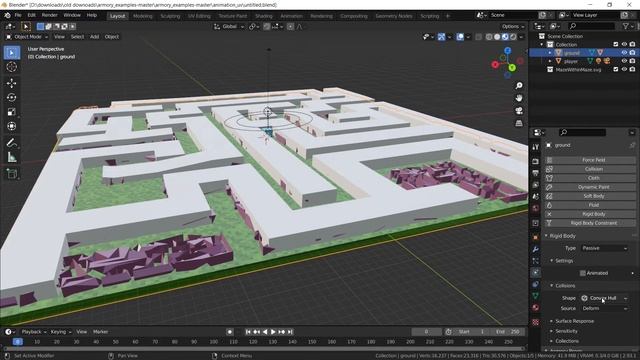Select the Annotate tool

point(12,143)
